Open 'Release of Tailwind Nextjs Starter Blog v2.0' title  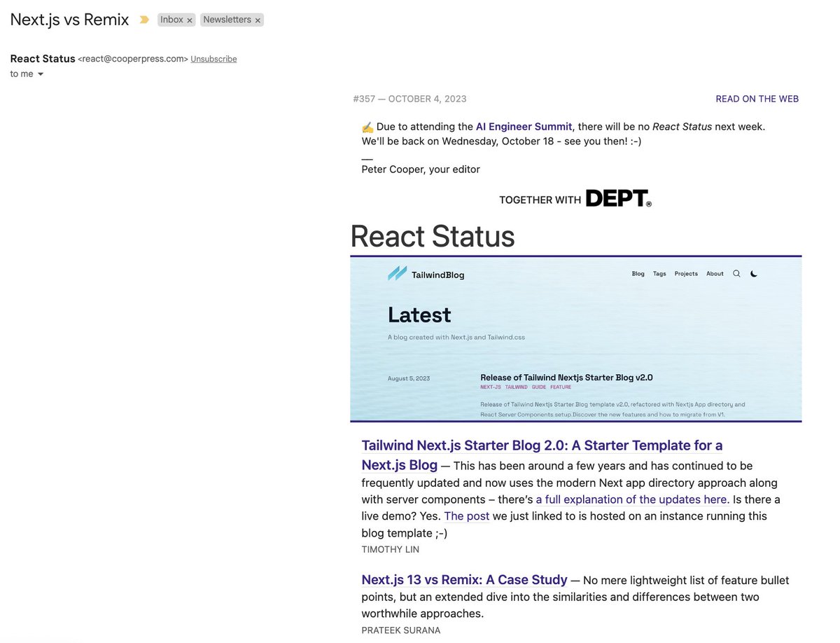point(566,378)
